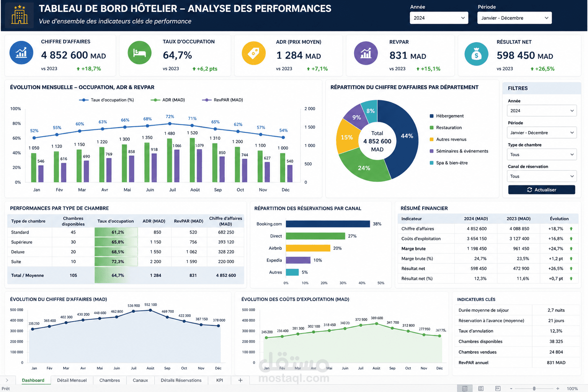This screenshot has width=588, height=392.
Task: Go to the Canaux sheet tab
Action: coord(140,380)
